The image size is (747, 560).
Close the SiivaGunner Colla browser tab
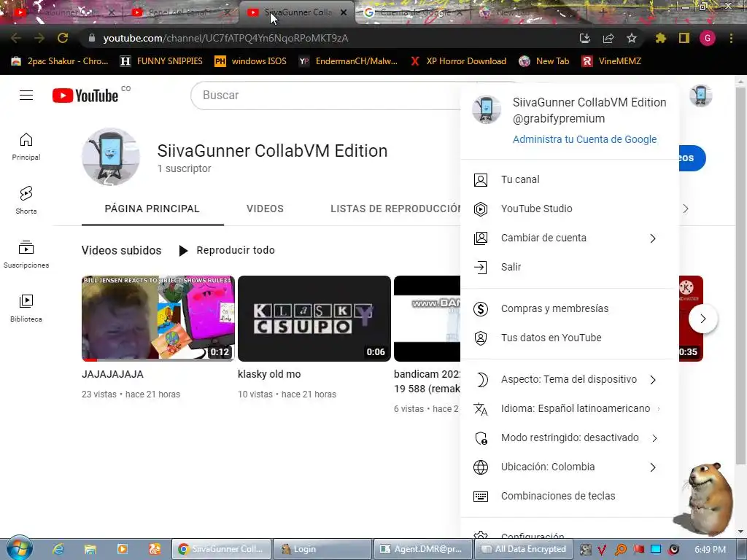344,12
